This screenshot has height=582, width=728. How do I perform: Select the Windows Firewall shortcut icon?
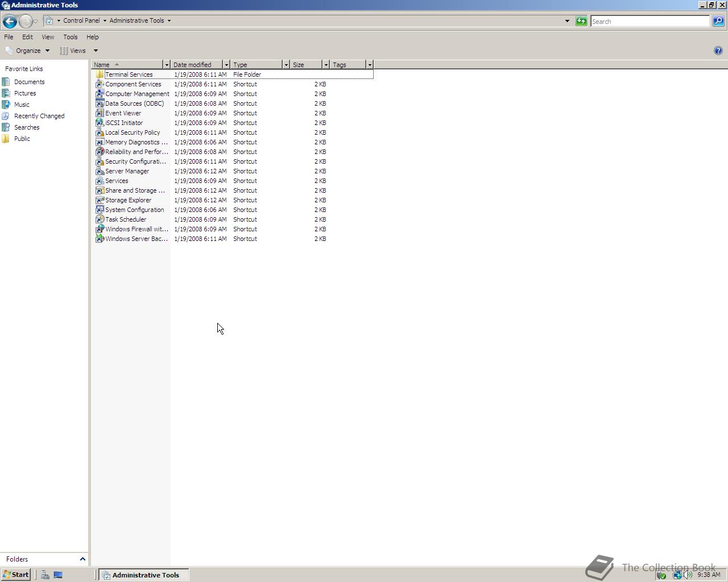(x=100, y=229)
